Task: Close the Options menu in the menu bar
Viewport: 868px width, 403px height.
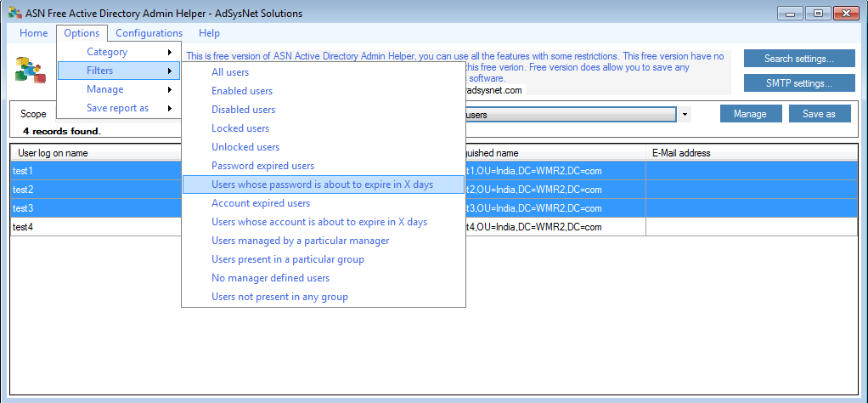Action: pyautogui.click(x=82, y=33)
